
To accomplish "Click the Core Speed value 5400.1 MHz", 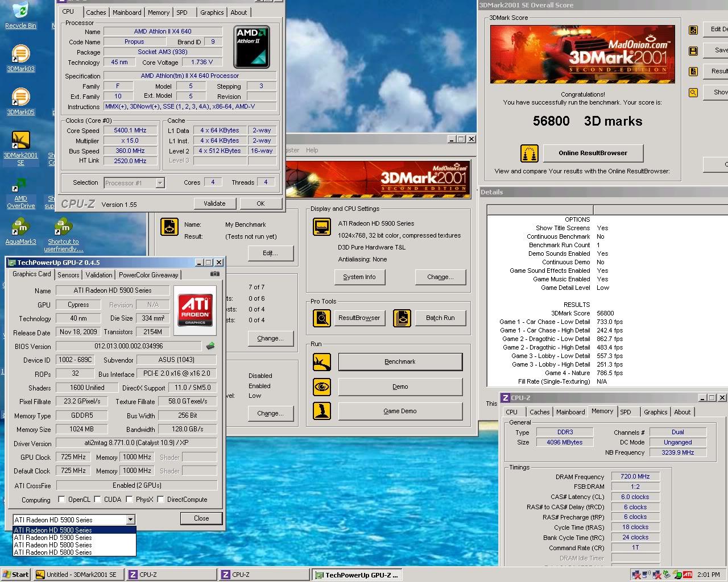I will (x=130, y=130).
